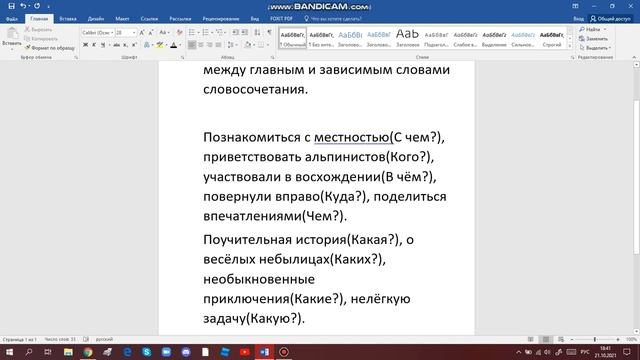Viewport: 640px width, 360px height.
Task: Switch to the Вставка tab
Action: 68,19
